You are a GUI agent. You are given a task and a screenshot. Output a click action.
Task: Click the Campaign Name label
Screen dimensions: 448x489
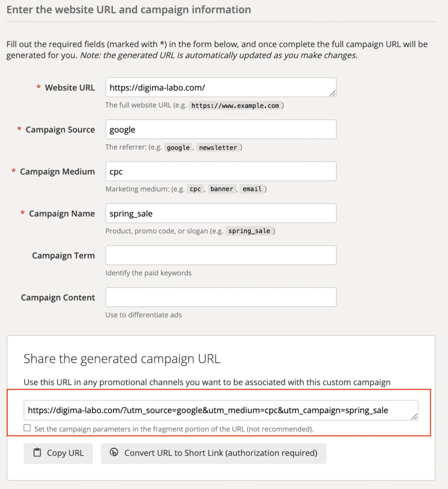[x=62, y=214]
